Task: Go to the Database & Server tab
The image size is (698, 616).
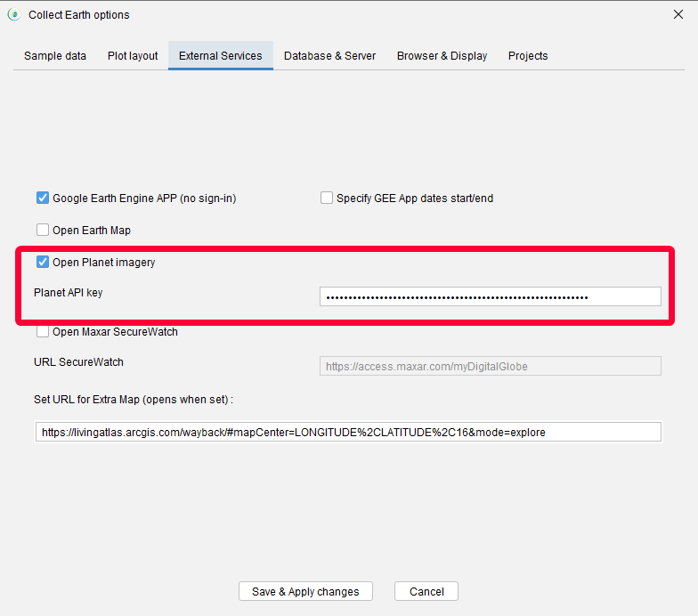Action: [329, 56]
